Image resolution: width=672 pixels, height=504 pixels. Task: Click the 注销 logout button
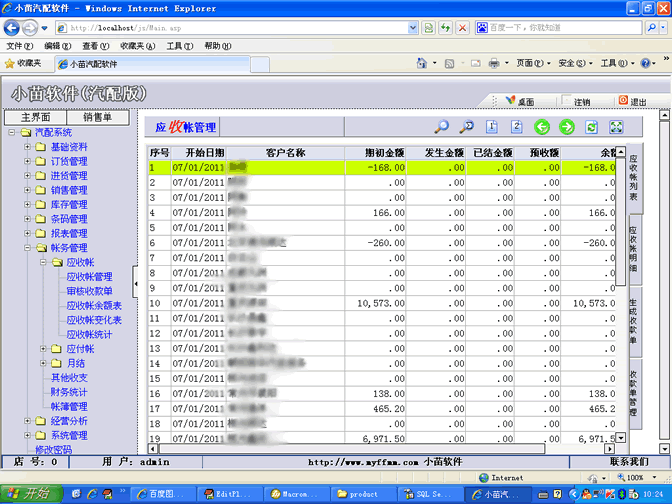pos(576,102)
